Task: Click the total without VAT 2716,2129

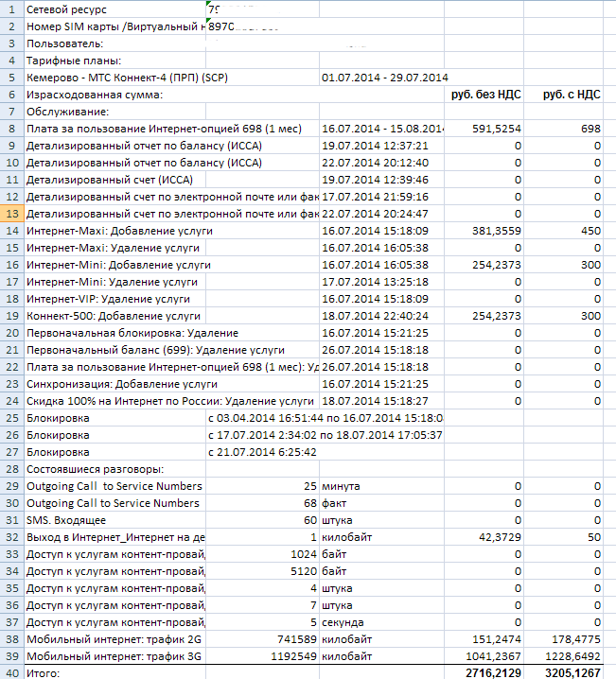Action: click(487, 672)
